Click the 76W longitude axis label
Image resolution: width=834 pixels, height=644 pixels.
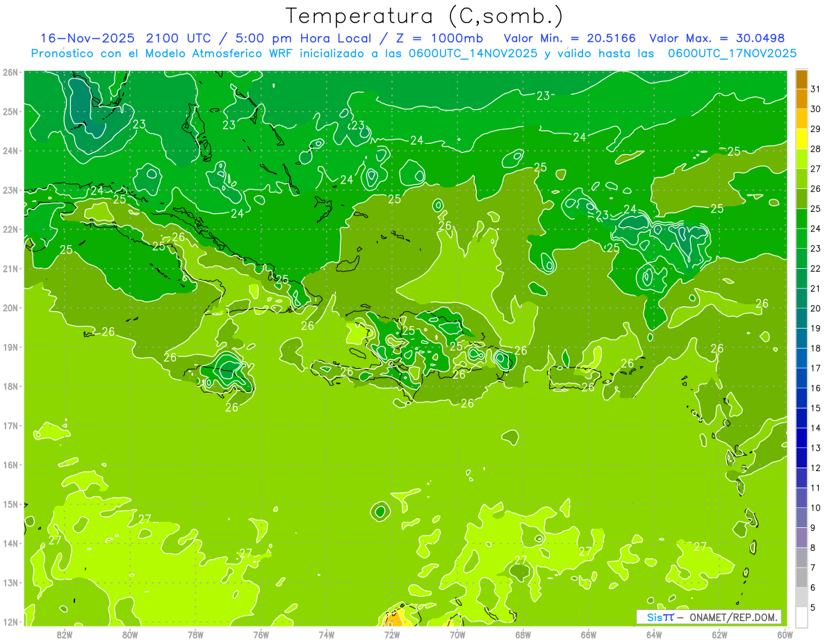(261, 634)
